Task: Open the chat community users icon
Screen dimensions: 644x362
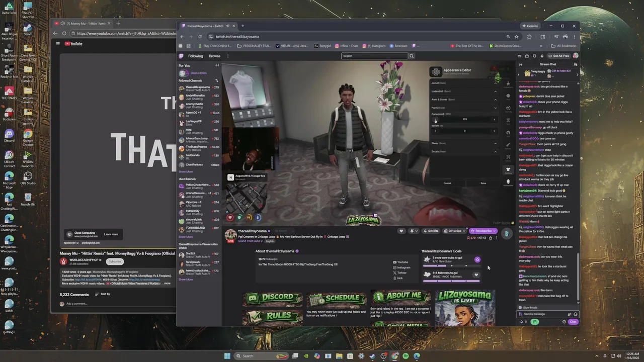Action: (576, 64)
